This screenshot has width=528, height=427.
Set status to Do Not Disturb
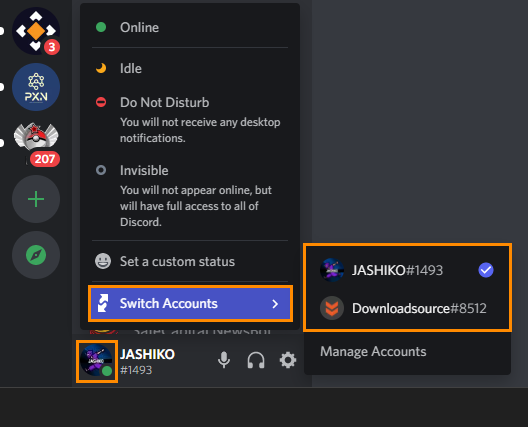click(190, 119)
